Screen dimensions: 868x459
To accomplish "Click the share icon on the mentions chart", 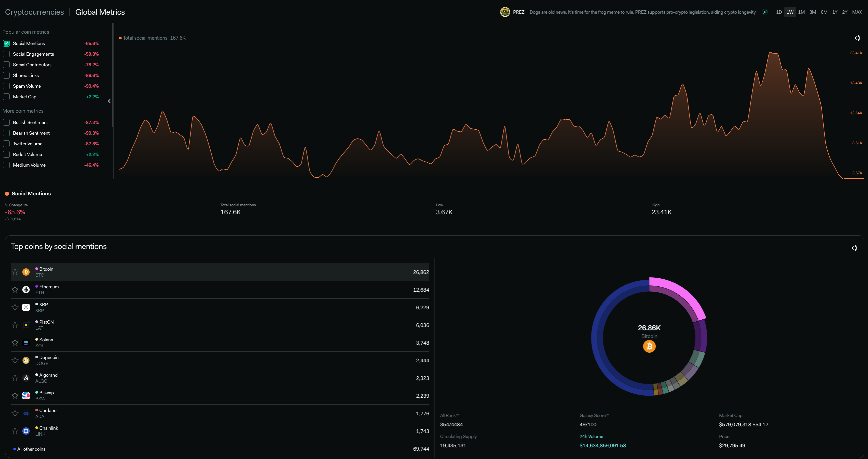I will pos(857,38).
